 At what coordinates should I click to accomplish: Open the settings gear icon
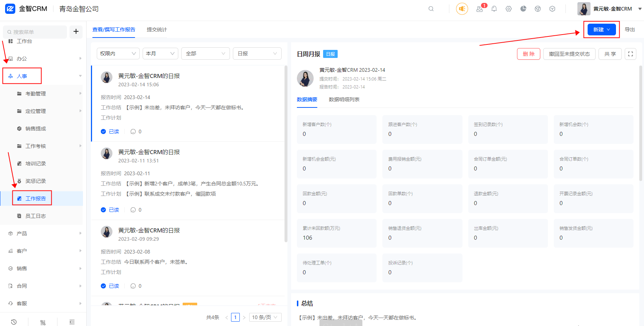tap(509, 9)
